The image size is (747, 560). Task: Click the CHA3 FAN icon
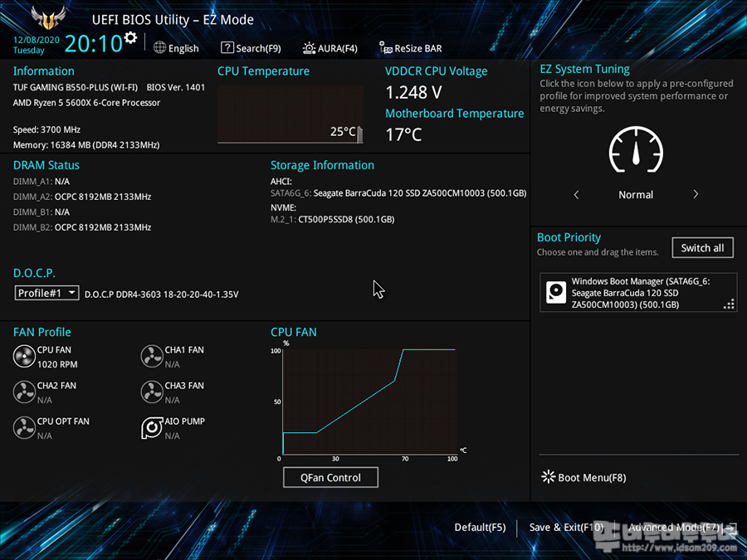tap(152, 392)
